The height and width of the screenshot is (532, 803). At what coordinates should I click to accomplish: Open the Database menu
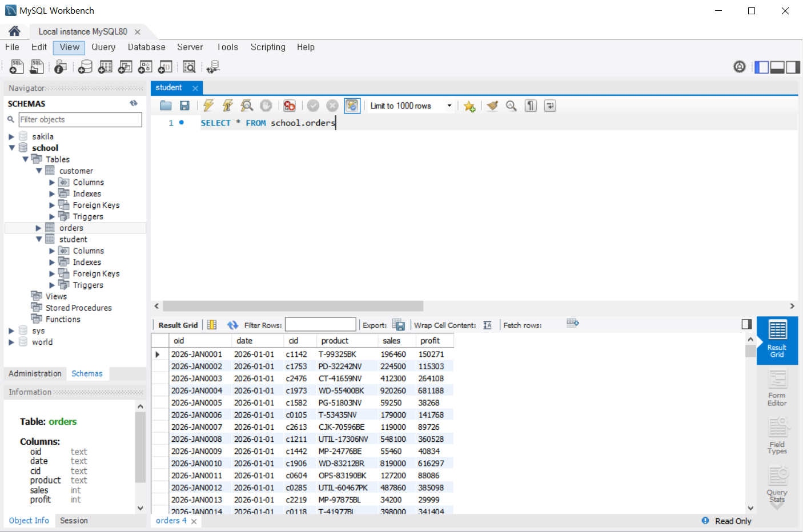click(147, 47)
